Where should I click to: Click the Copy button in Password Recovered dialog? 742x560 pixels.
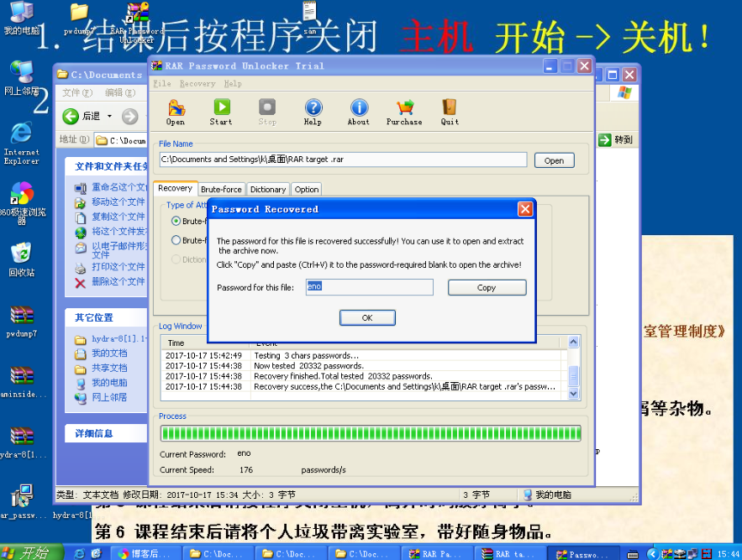point(487,288)
